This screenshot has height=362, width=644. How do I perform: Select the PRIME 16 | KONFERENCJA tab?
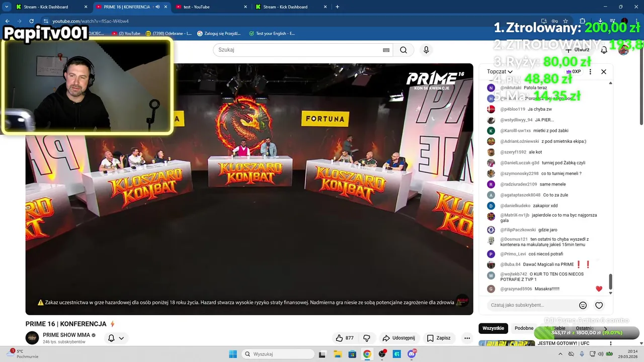131,7
